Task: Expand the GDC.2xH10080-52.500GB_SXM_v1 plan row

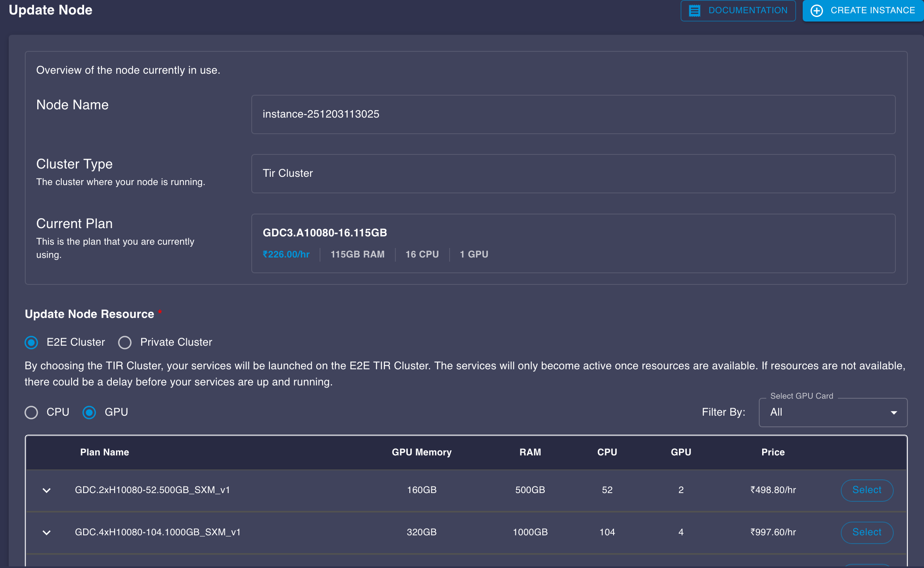Action: tap(46, 490)
